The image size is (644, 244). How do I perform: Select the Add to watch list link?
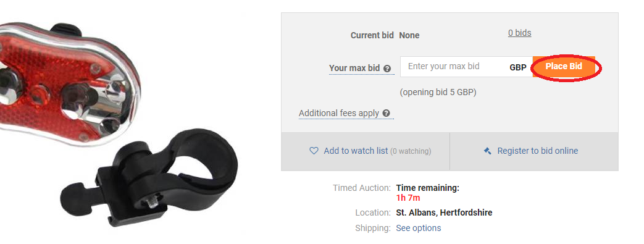pos(356,151)
